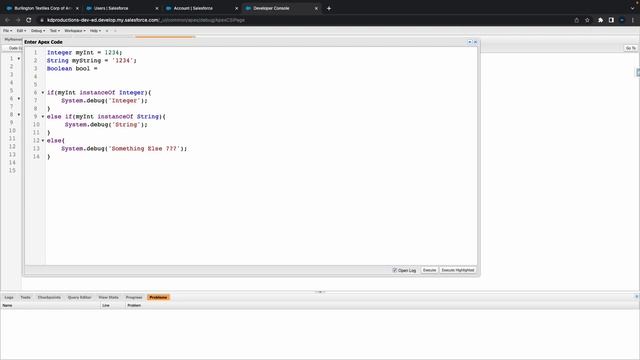Close the Enter Apex Code dialog
640x360 pixels.
475,42
